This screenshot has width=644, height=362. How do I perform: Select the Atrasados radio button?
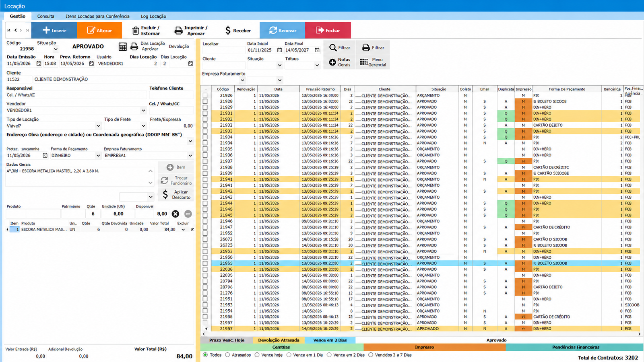(227, 355)
